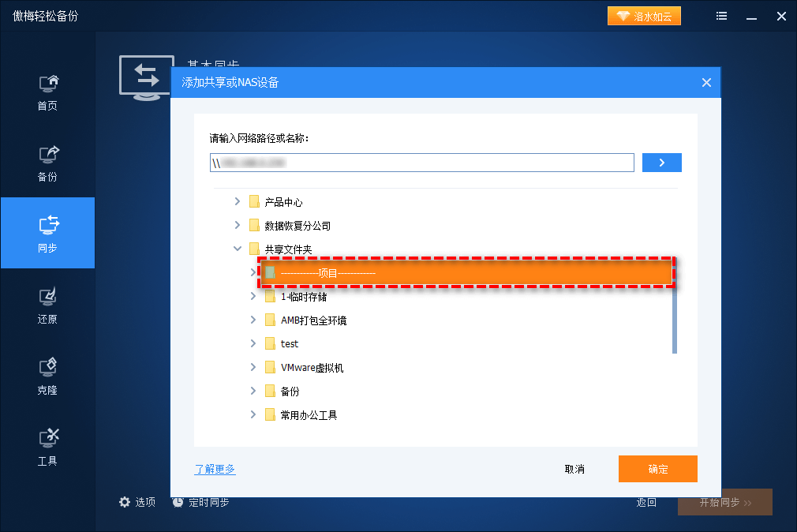Screen dimensions: 797x532
Task: Expand the 数据恢复分公司 folder
Action: 238,226
